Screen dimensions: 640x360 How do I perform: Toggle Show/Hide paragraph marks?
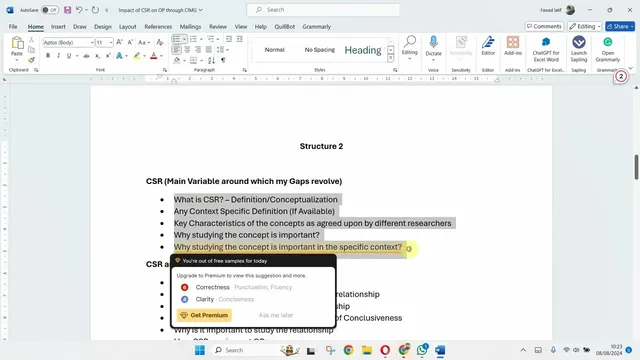(x=223, y=60)
